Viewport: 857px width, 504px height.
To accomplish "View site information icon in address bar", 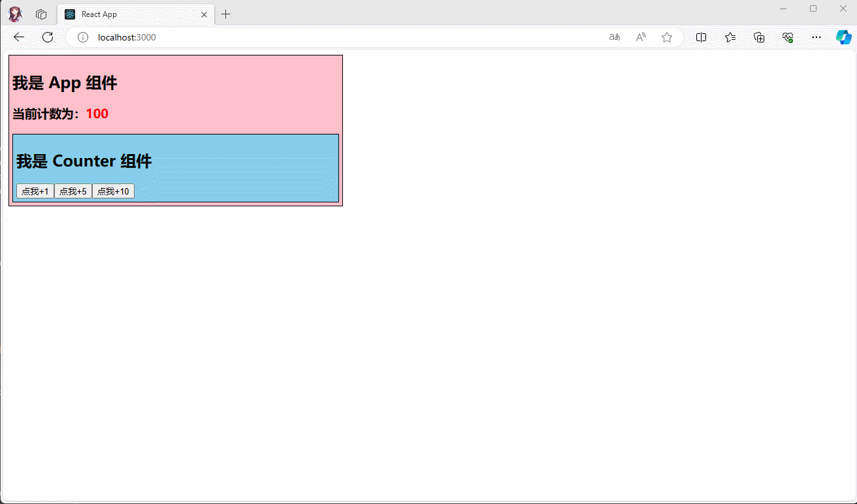I will tap(83, 37).
